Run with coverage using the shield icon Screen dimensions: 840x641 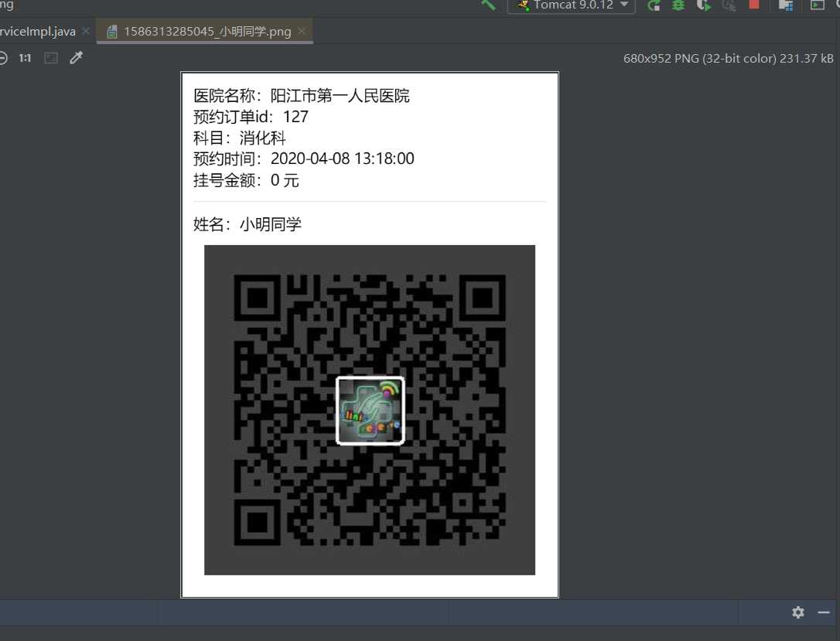(x=703, y=5)
